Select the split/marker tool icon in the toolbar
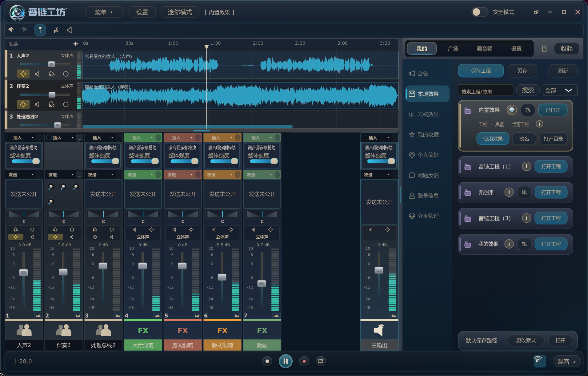 [x=40, y=30]
